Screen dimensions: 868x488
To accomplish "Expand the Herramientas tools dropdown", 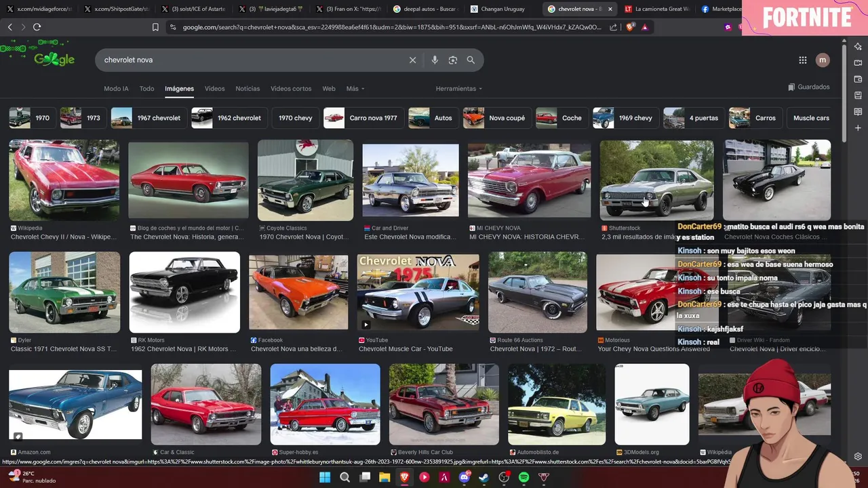I will click(x=459, y=89).
